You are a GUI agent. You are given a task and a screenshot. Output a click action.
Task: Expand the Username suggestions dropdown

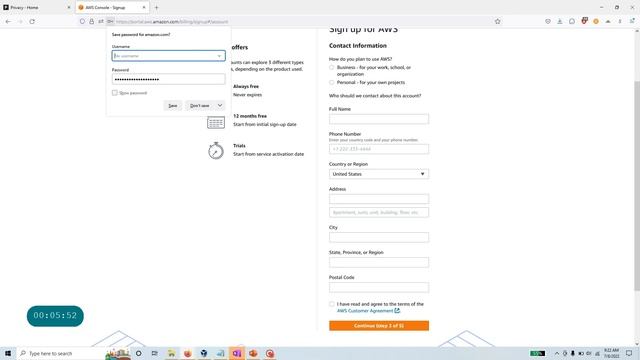(219, 56)
